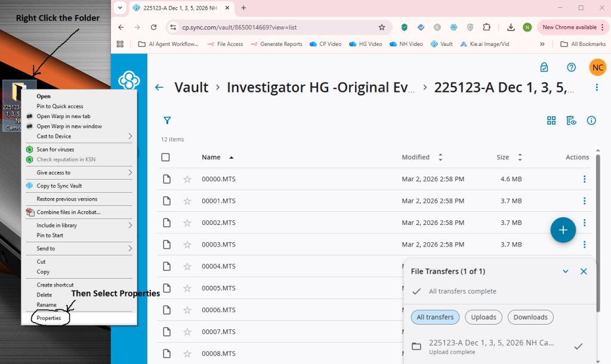Open the NC account avatar
This screenshot has width=611, height=364.
point(597,67)
